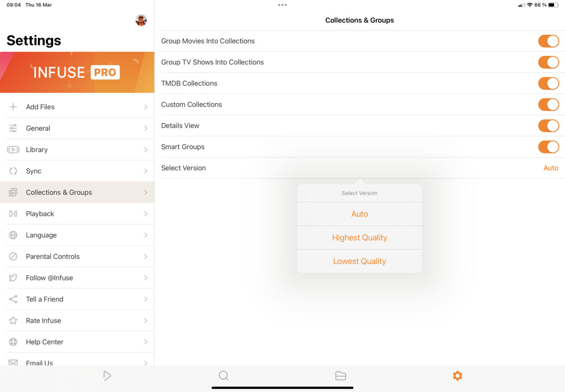Open the play tab in bottom bar
Viewport: 565px width, 392px height.
click(107, 376)
